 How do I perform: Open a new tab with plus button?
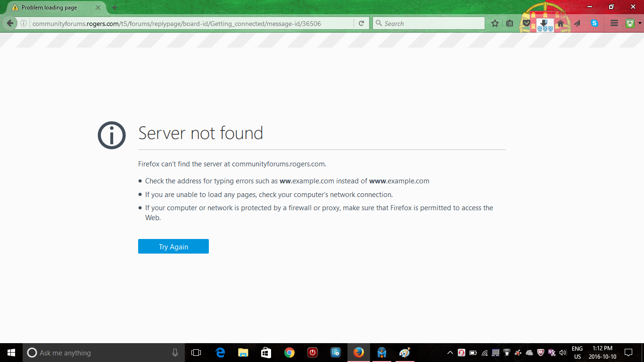pos(115,8)
